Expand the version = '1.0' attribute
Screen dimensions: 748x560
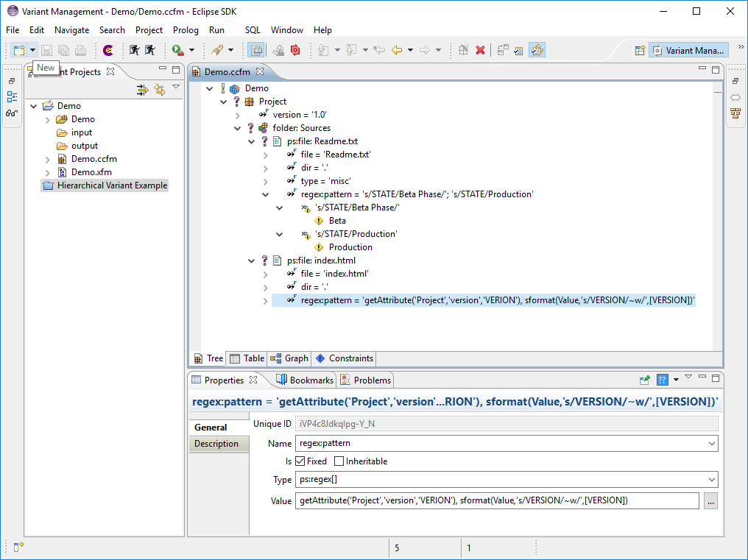point(238,116)
